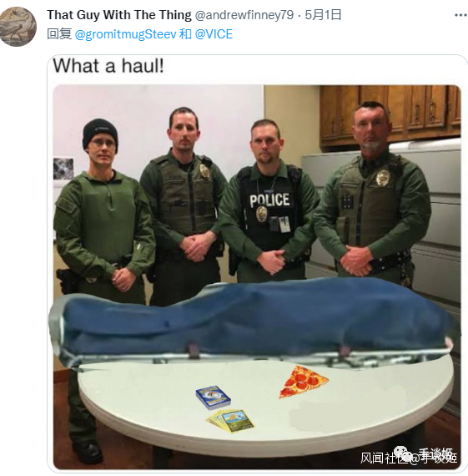Open That Guy With The Thing profile
The image size is (468, 476).
pyautogui.click(x=119, y=15)
